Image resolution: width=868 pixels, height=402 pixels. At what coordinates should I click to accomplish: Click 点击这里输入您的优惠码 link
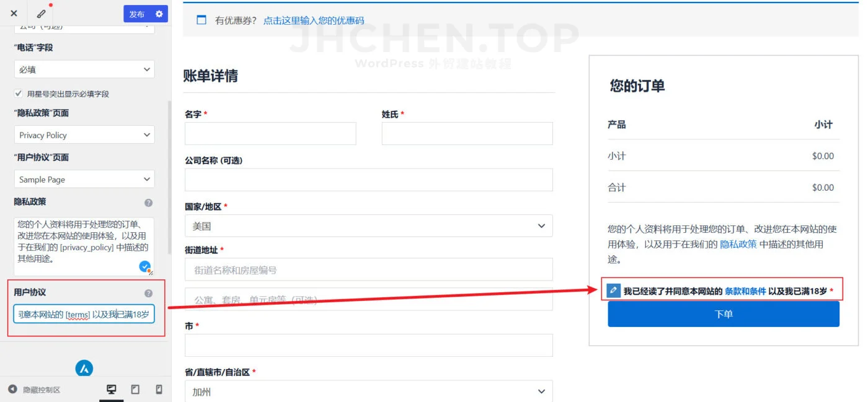(x=314, y=20)
